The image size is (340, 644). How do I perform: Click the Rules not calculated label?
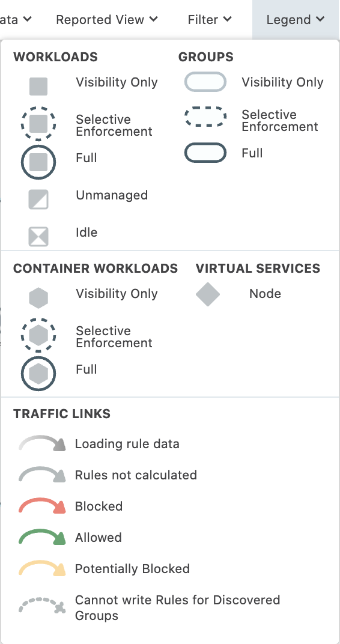(x=136, y=475)
